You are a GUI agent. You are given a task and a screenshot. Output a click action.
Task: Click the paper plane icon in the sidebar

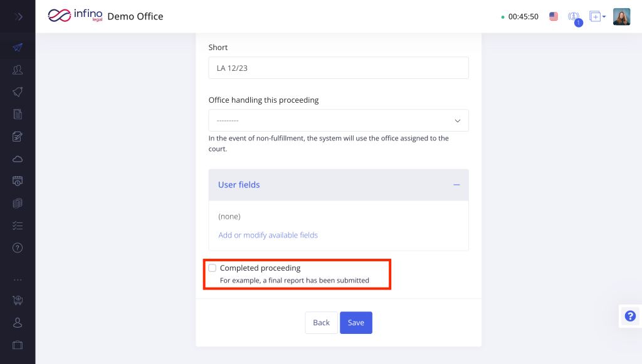tap(18, 48)
